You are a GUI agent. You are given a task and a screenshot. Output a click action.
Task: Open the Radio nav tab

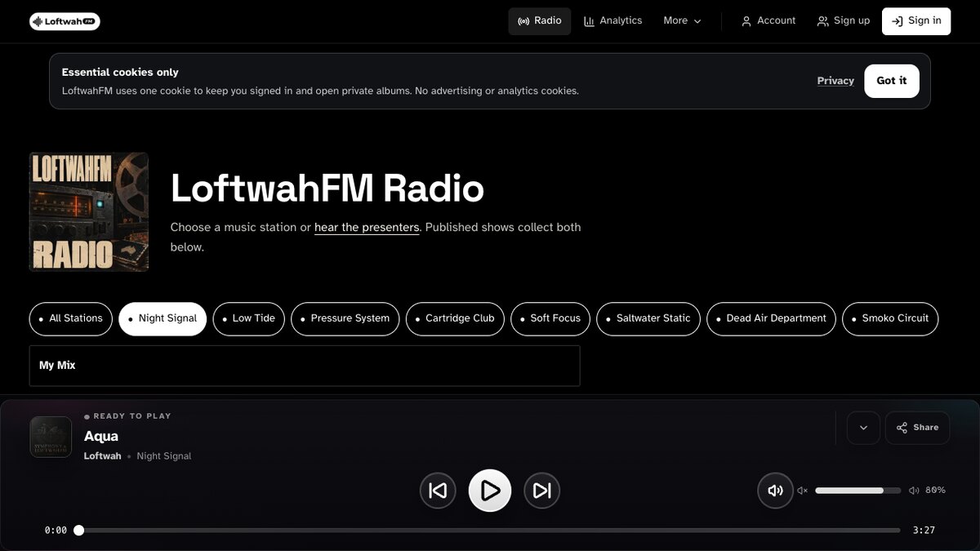click(x=540, y=21)
